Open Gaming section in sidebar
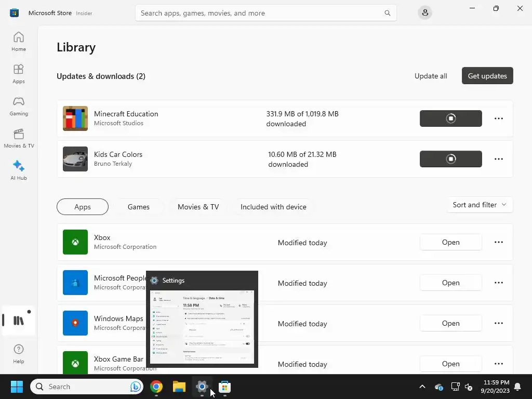 19,106
